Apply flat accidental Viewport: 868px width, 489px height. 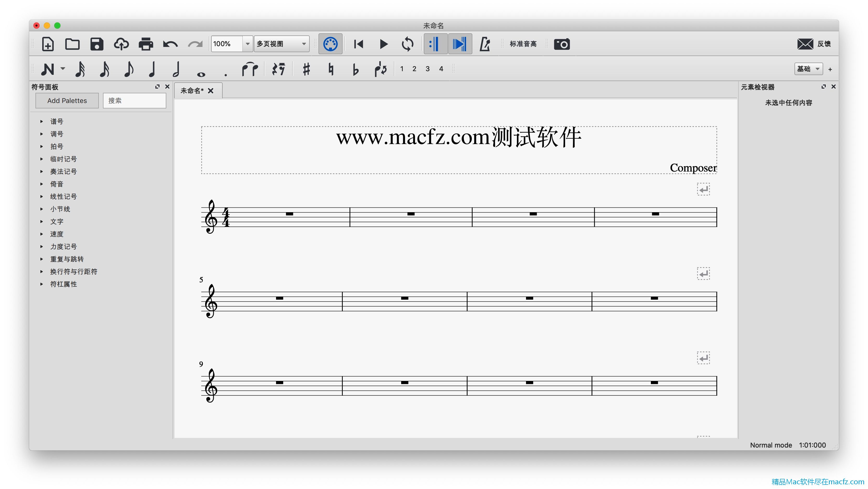click(x=356, y=70)
